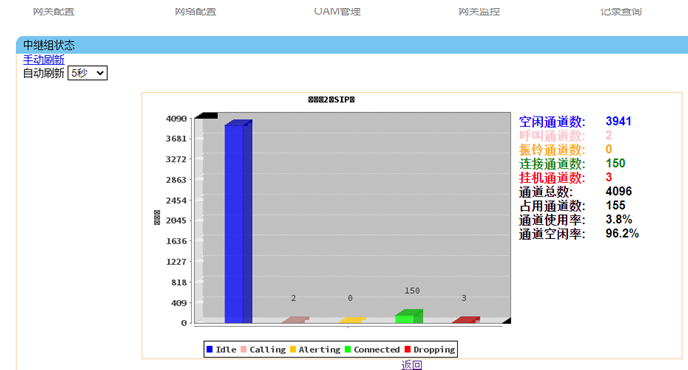Click the yellow Alerting legend swatch
688x370 pixels.
point(293,349)
